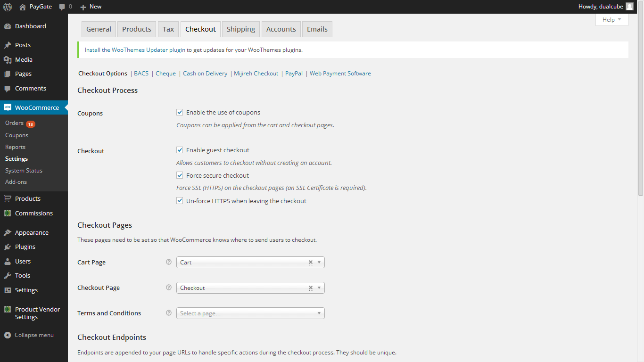Click the Plugins plug icon
The width and height of the screenshot is (644, 362).
[8, 247]
